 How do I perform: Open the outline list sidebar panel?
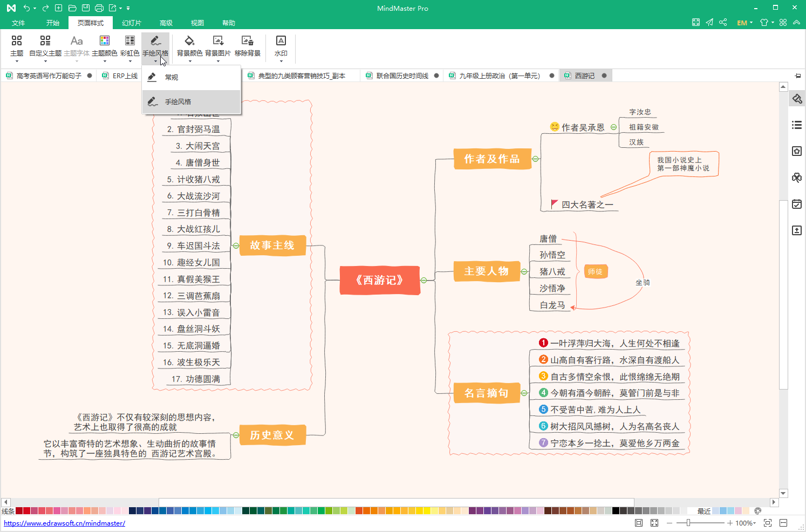[x=797, y=125]
